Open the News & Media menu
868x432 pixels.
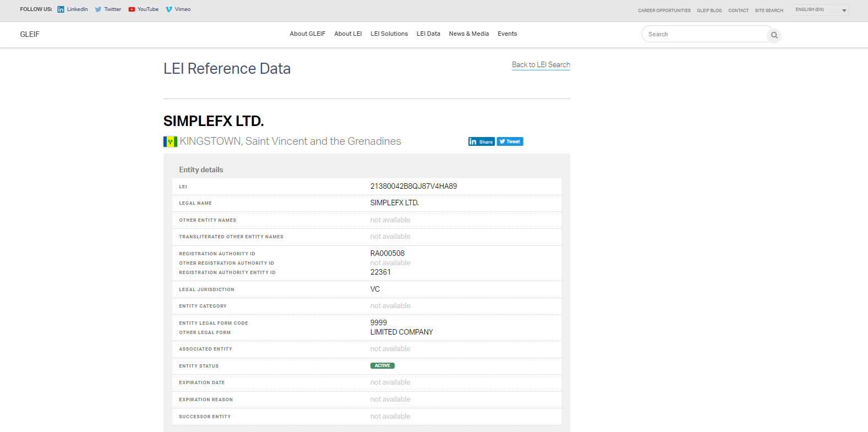469,34
